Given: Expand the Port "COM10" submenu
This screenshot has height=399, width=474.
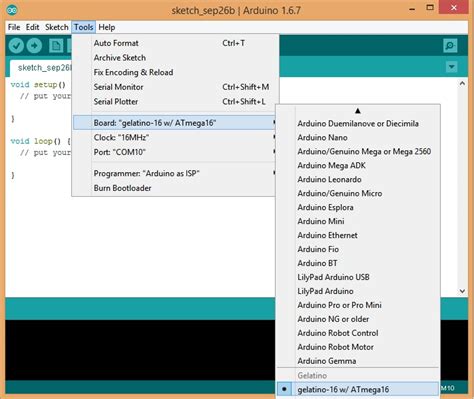Looking at the screenshot, I should (x=174, y=152).
